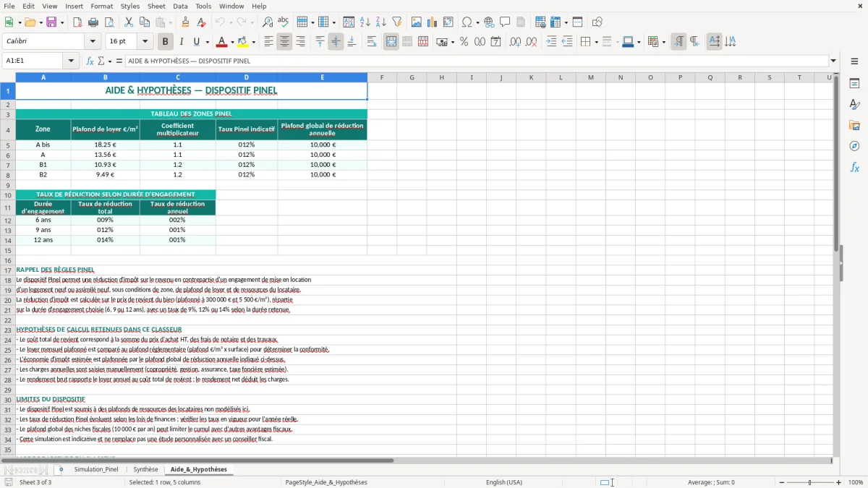Click the Define Print Area icon
The image size is (868, 488).
pos(540,22)
